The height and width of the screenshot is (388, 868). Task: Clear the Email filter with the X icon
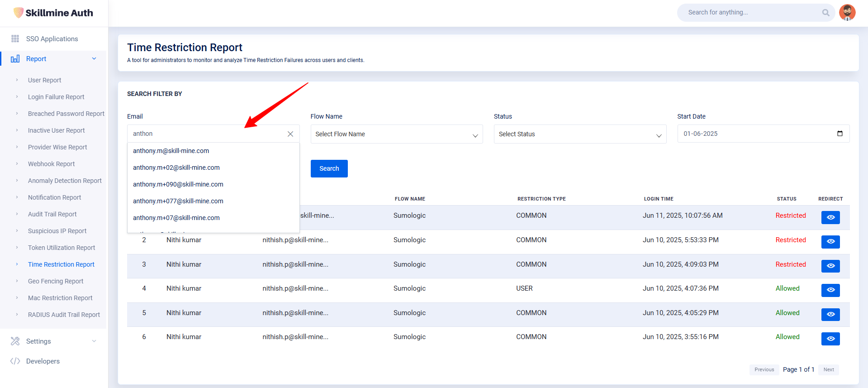coord(290,134)
